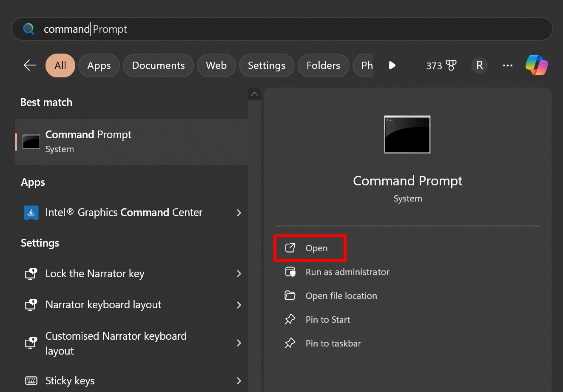
Task: Click the Customised Narrator keyboard layout icon
Action: (x=31, y=343)
